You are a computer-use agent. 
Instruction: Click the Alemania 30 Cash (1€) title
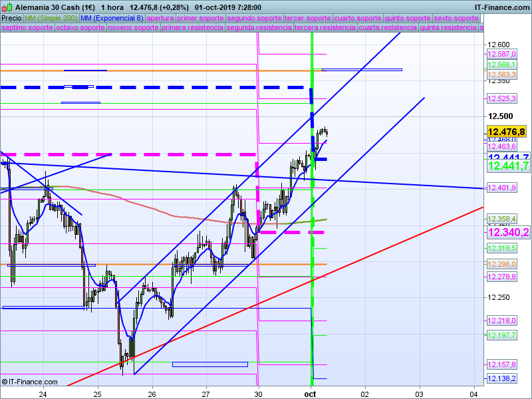(55, 7)
